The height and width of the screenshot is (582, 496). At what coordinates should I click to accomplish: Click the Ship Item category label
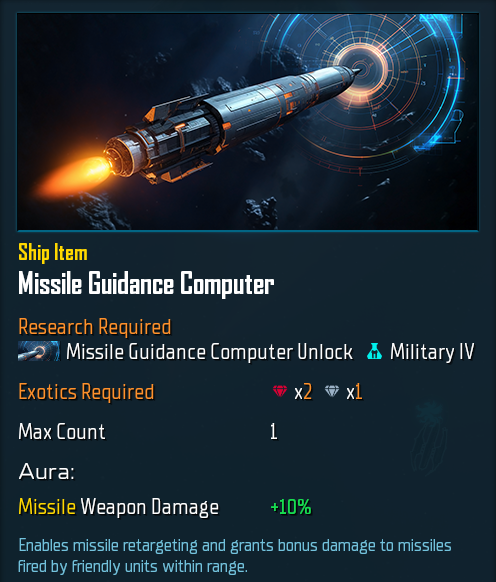(x=53, y=253)
